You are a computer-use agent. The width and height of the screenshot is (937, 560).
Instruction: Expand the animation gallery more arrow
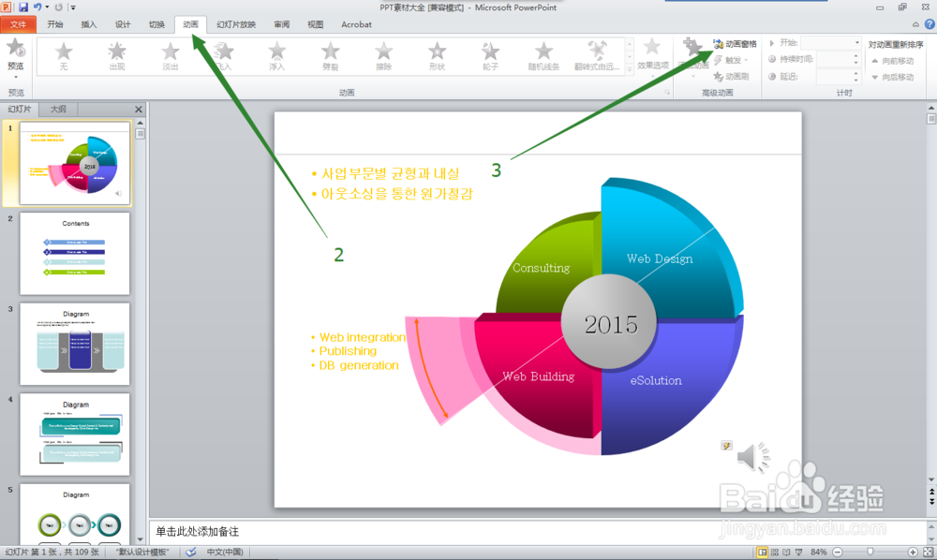(x=630, y=70)
